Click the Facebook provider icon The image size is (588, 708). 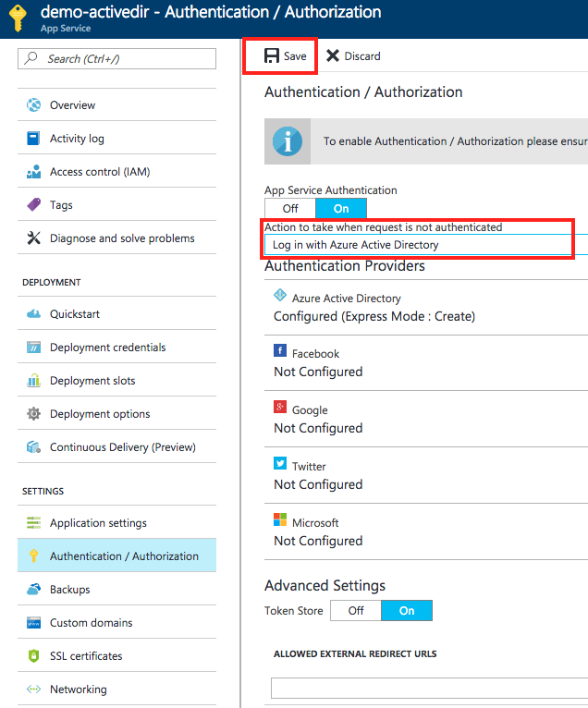(x=280, y=350)
